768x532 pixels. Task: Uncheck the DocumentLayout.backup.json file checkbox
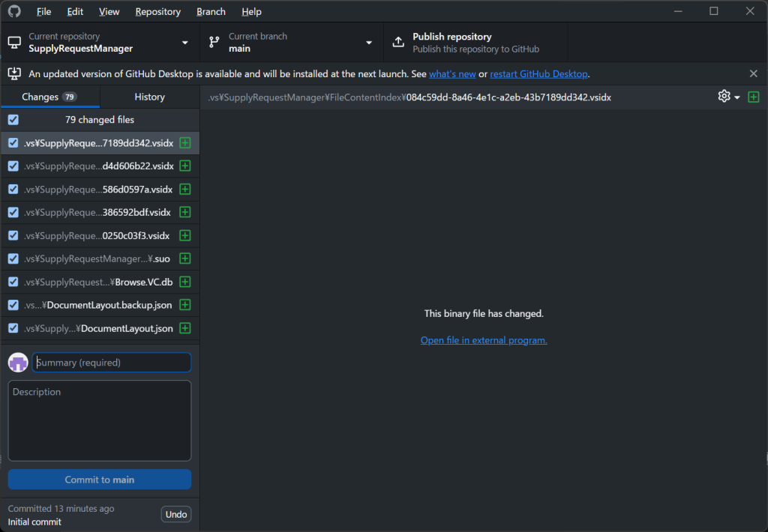tap(13, 305)
